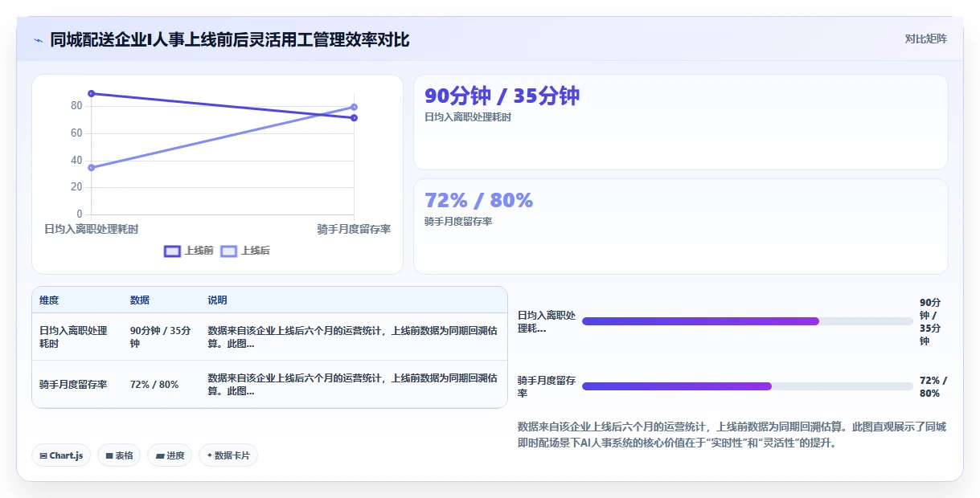
Task: Click the page title 同城配送企业 heading
Action: [230, 39]
